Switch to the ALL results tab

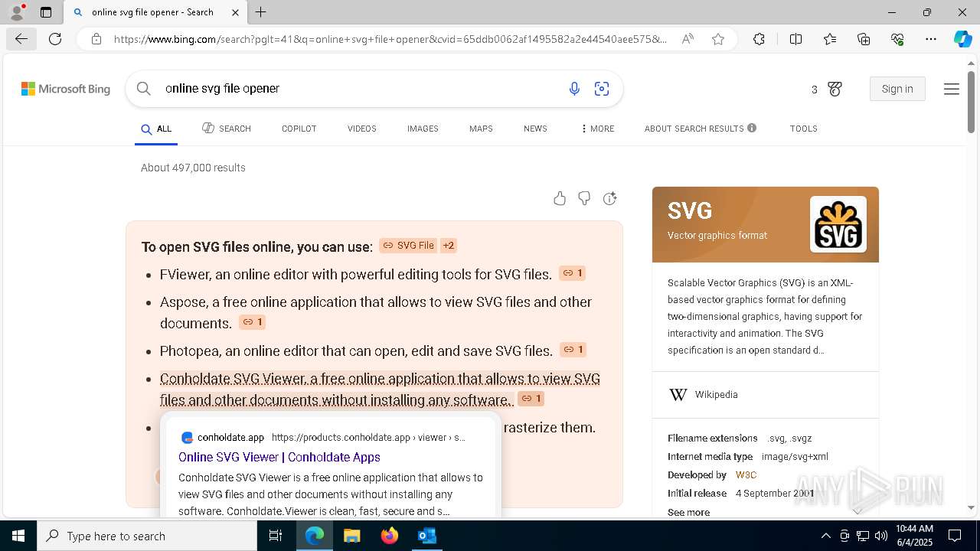(156, 129)
